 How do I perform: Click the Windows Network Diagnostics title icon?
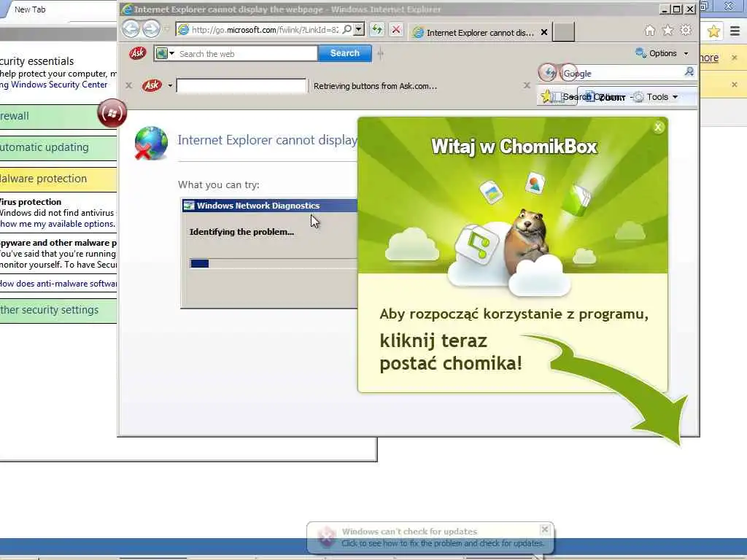(x=189, y=206)
